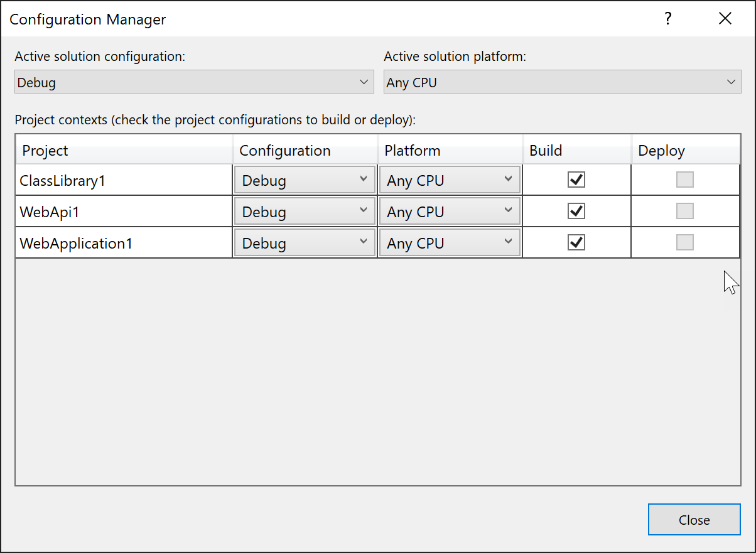
Task: Click WebApi1's Deploy checkbox
Action: [x=685, y=211]
